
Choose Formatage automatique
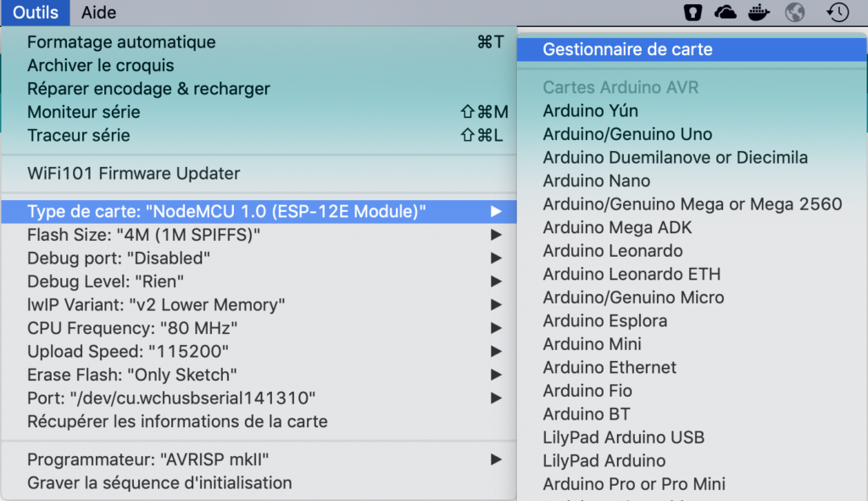click(259, 42)
